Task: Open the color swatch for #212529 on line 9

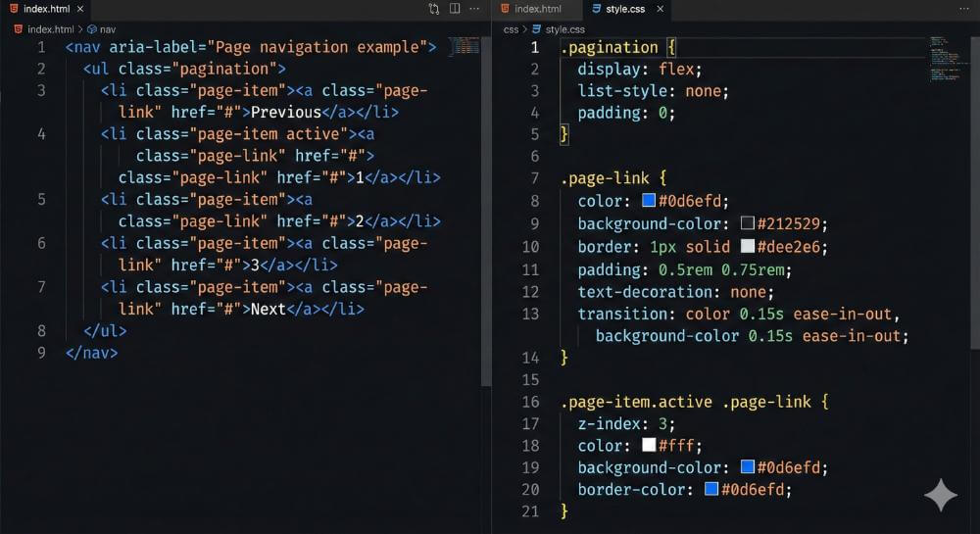Action: [x=748, y=222]
